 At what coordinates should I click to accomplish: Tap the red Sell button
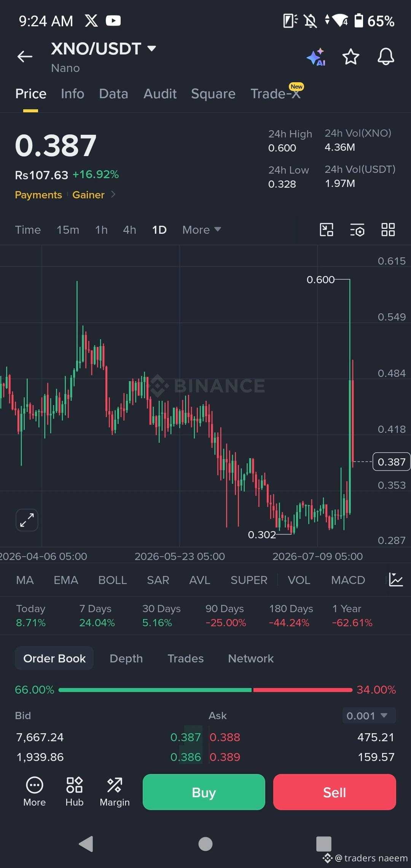tap(335, 792)
